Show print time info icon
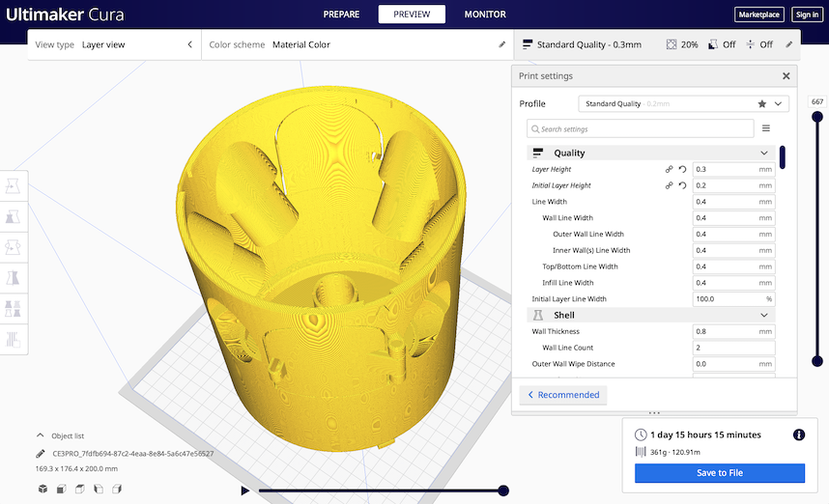Viewport: 829px width, 504px height. [x=799, y=434]
